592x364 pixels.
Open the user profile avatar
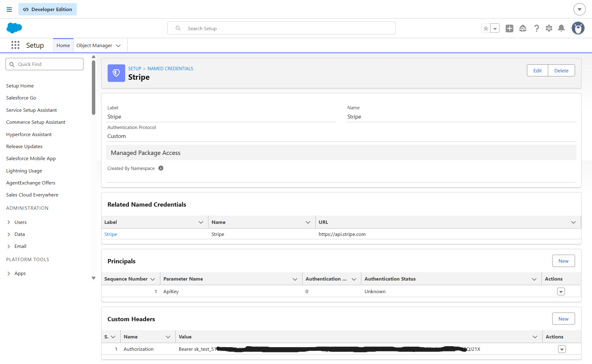coord(578,28)
